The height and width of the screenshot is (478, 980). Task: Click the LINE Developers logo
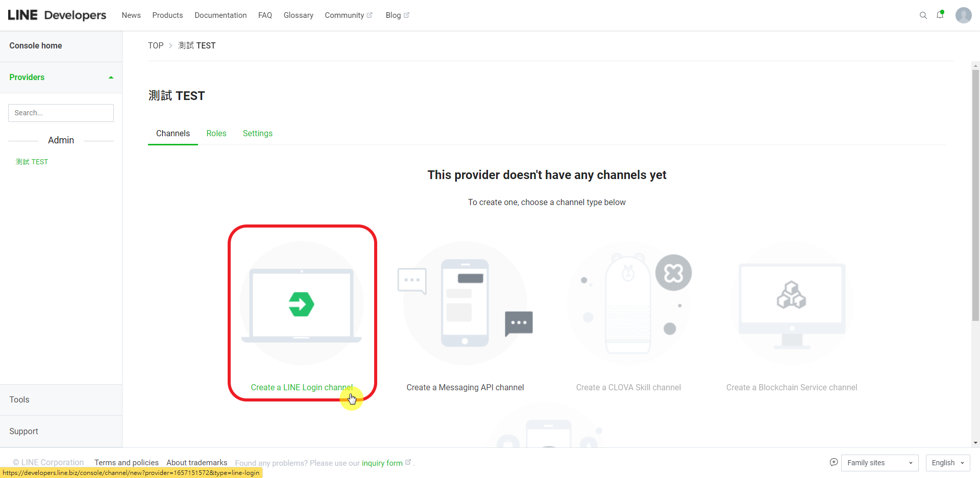point(56,15)
